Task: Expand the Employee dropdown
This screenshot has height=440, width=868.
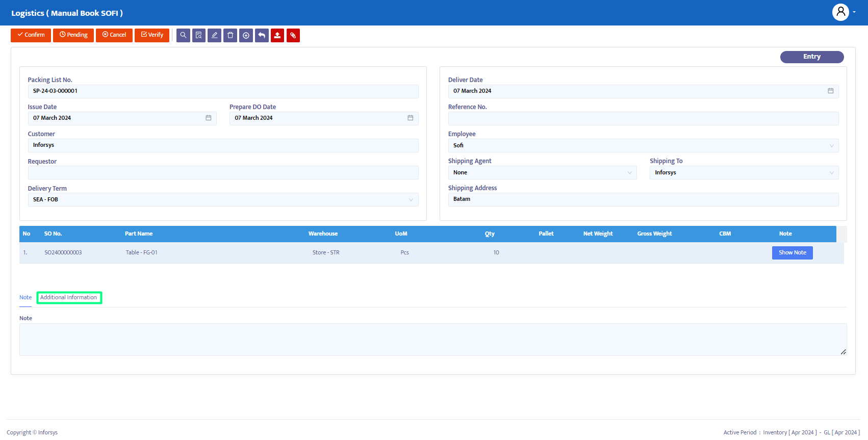Action: (831, 146)
